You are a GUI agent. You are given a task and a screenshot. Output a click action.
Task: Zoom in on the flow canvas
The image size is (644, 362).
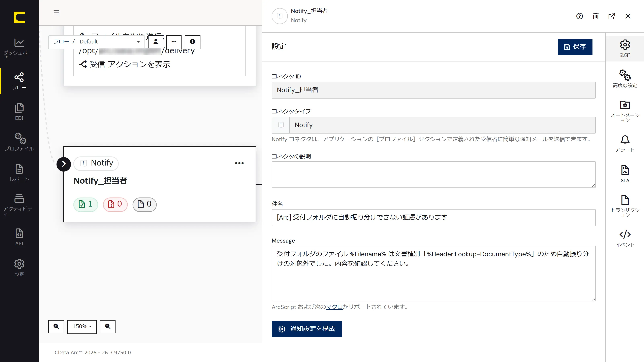click(56, 326)
